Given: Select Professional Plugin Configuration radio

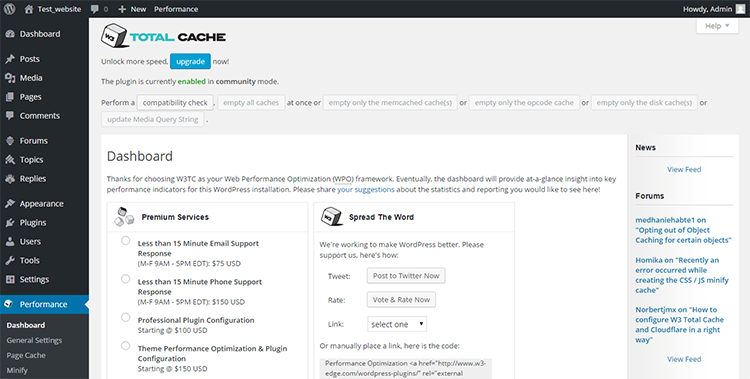Looking at the screenshot, I should pyautogui.click(x=125, y=317).
